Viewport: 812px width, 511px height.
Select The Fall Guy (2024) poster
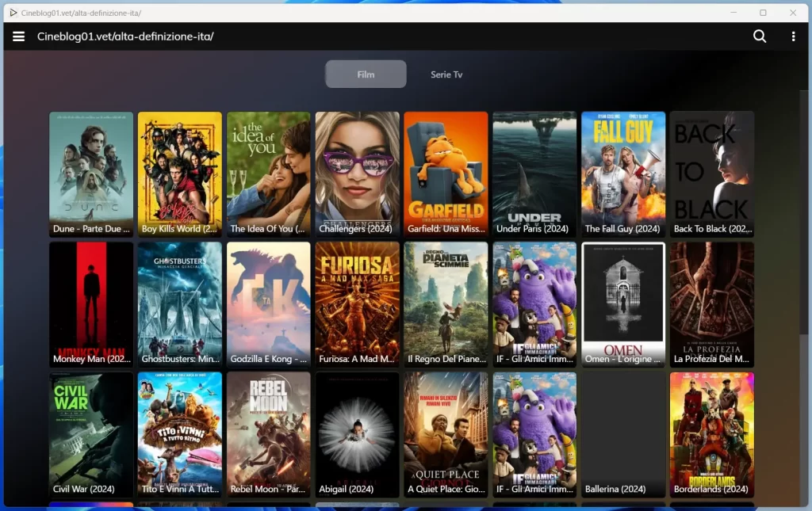(x=623, y=174)
